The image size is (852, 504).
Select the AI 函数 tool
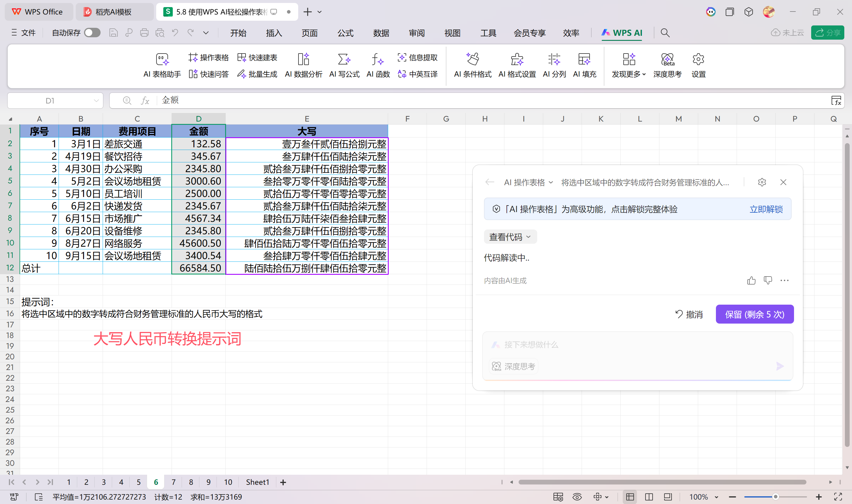click(378, 65)
